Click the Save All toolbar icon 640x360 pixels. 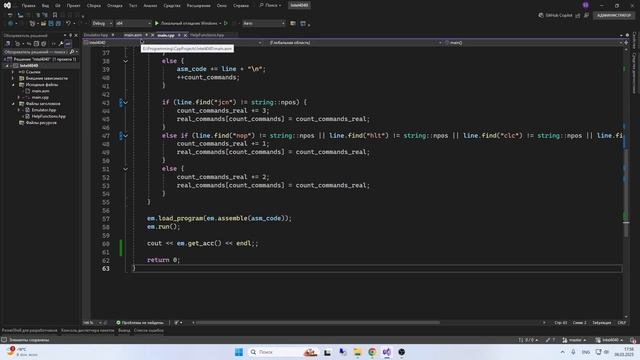coord(58,23)
